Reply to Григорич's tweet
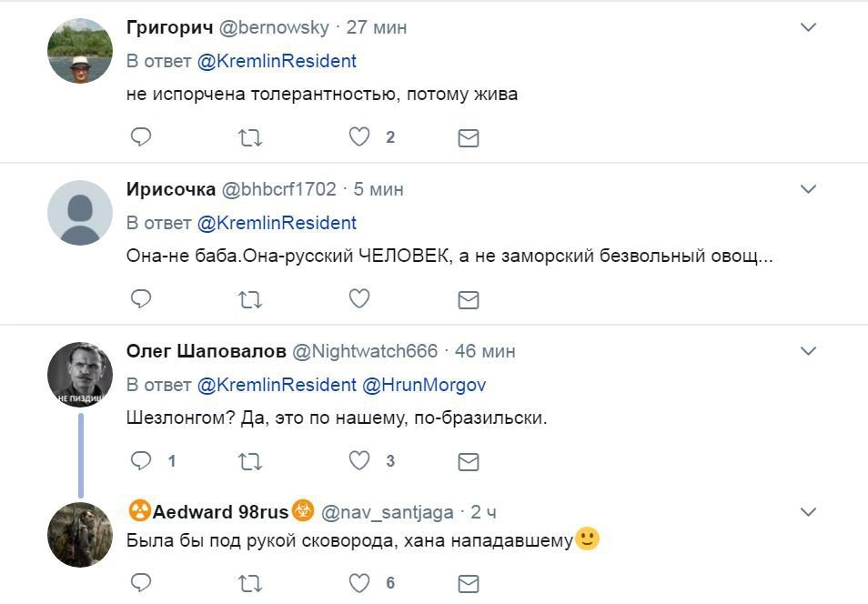 [141, 137]
